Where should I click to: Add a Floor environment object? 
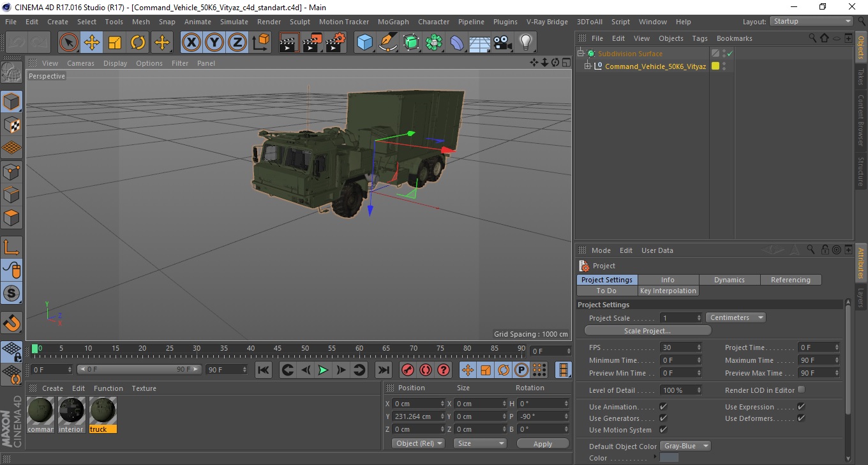tap(480, 43)
